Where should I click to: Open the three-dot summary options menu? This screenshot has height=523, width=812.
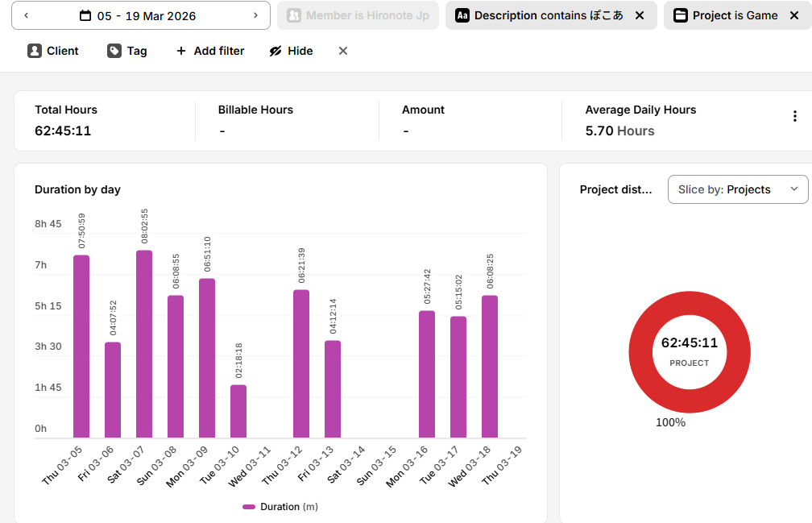[x=795, y=117]
